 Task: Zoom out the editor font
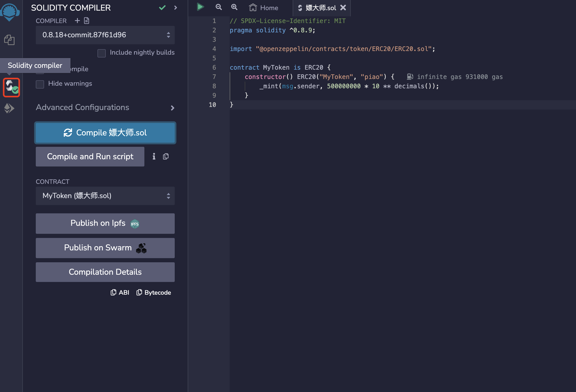[x=219, y=7]
